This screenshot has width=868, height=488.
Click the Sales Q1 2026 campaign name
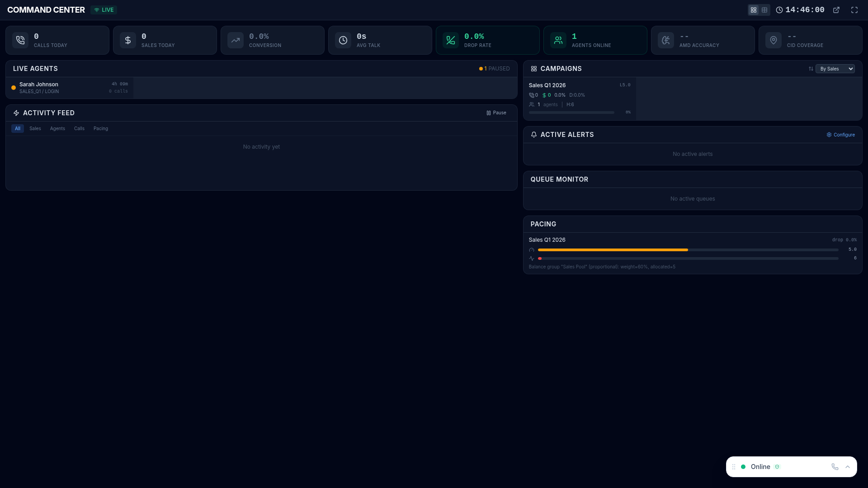547,85
